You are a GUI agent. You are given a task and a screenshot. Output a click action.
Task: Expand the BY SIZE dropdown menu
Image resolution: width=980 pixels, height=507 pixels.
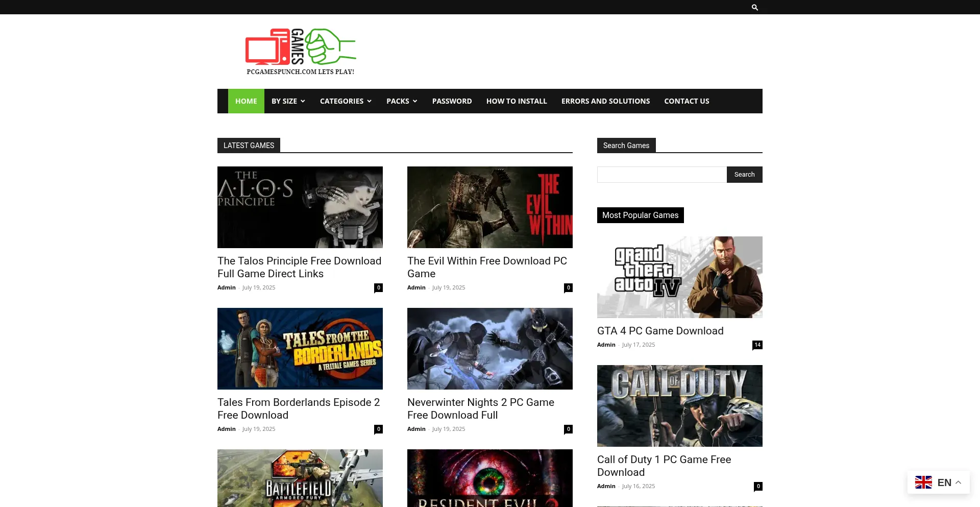(x=288, y=101)
